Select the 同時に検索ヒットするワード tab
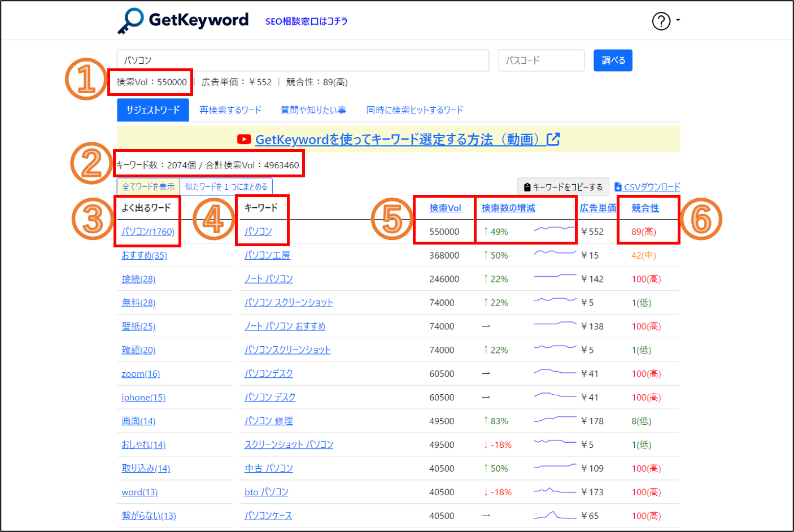 415,110
